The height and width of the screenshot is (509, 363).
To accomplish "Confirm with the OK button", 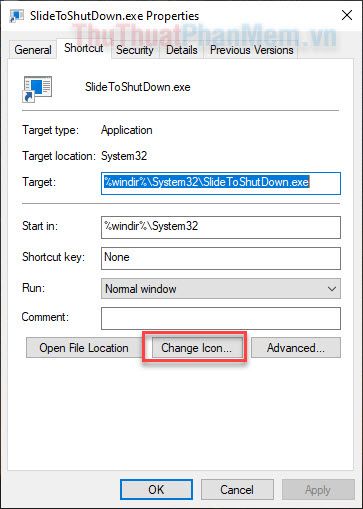I will [156, 490].
